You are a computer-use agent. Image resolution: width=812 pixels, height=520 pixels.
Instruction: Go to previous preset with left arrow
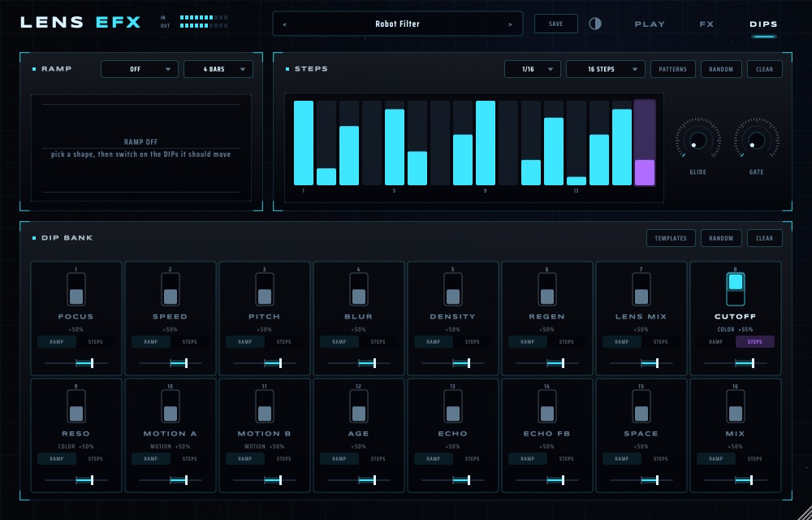(x=284, y=24)
